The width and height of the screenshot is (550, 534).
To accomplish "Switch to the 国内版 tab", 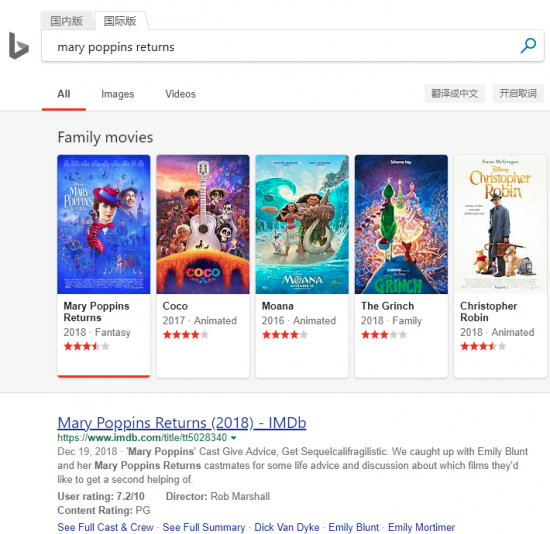I will (x=67, y=21).
